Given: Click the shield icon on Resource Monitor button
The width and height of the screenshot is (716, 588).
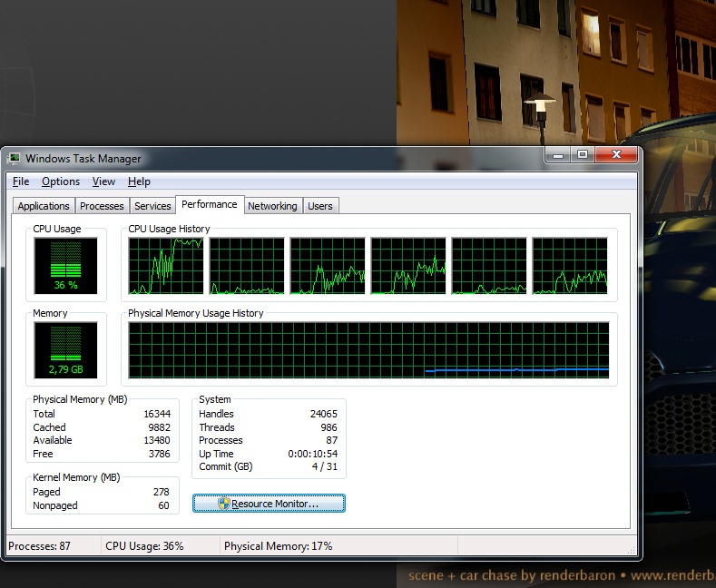Looking at the screenshot, I should (x=224, y=504).
